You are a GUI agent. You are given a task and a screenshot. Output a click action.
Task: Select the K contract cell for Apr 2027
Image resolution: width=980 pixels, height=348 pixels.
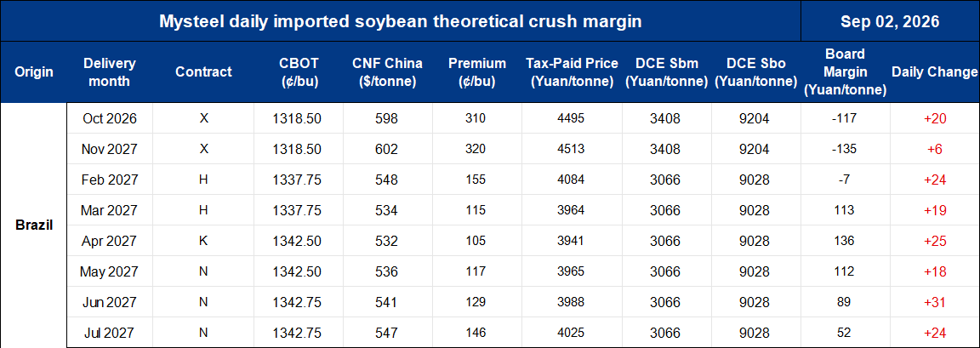tap(203, 241)
